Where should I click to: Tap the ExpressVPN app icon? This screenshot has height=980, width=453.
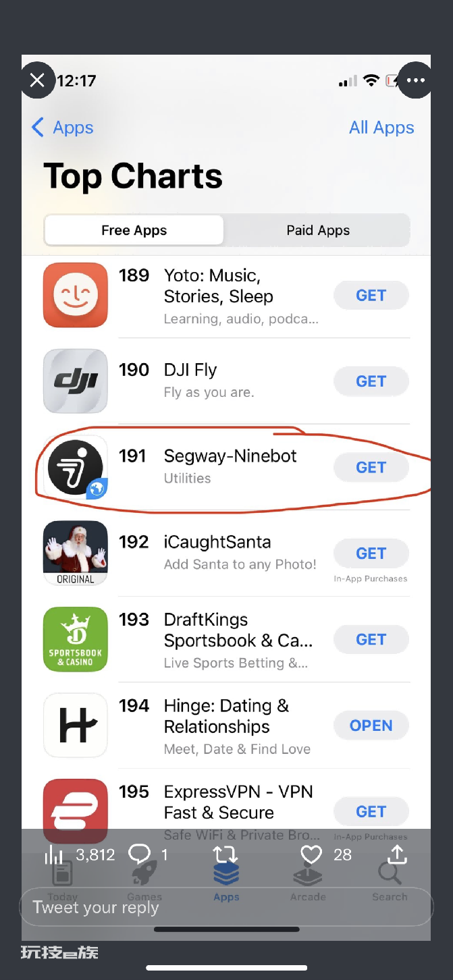pyautogui.click(x=76, y=810)
